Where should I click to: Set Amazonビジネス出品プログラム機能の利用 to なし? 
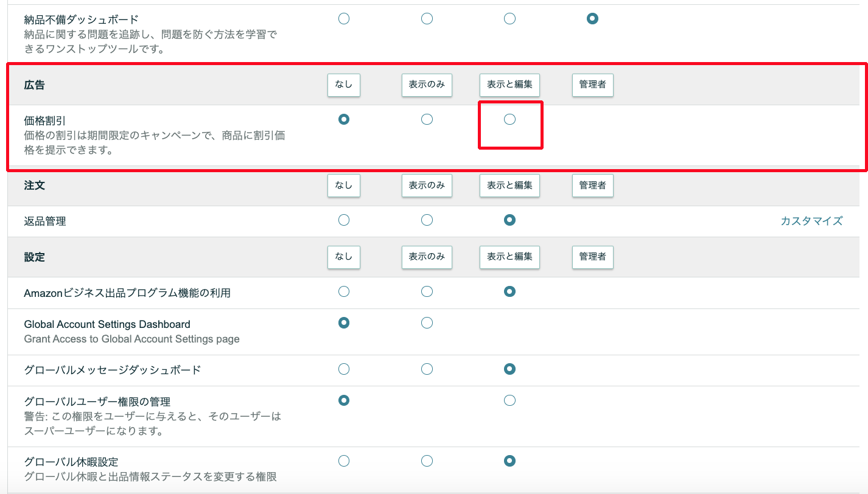344,292
